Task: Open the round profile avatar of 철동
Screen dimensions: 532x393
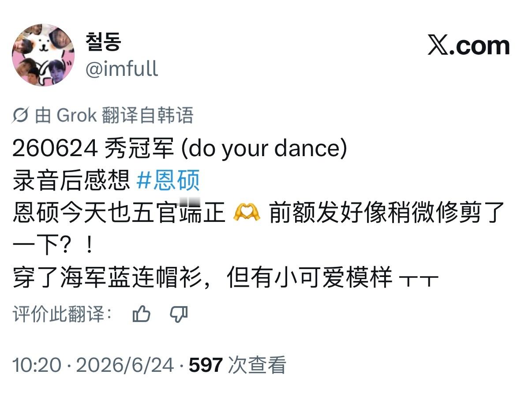Action: 43,55
